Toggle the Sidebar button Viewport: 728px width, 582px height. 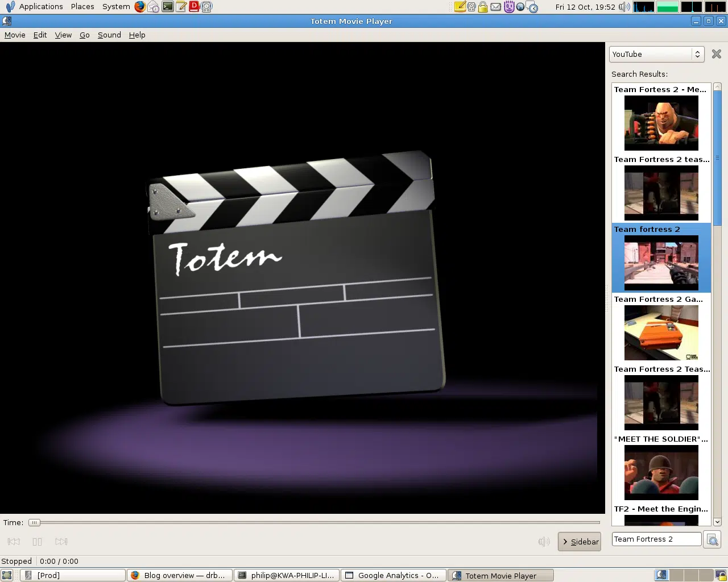pyautogui.click(x=580, y=542)
